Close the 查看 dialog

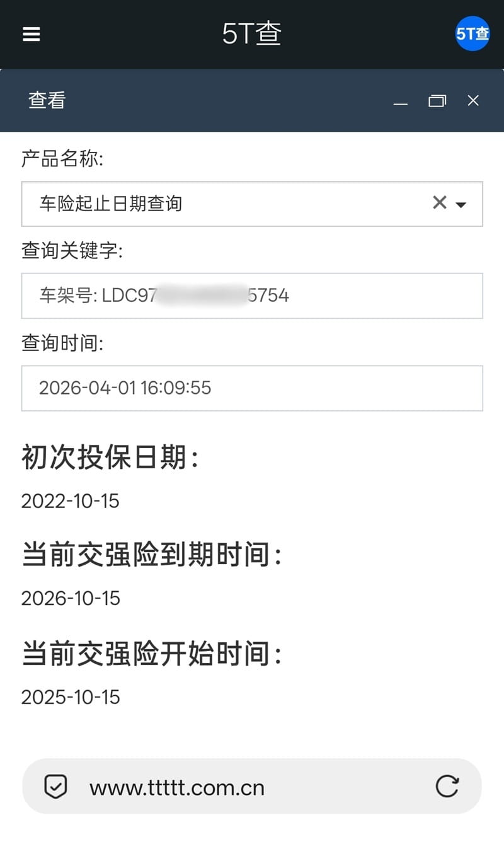(473, 101)
